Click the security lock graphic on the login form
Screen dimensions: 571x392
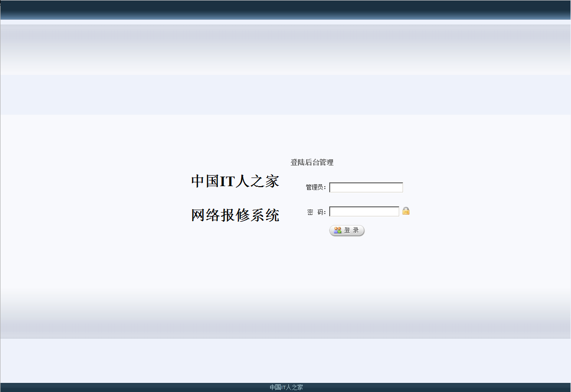click(x=406, y=211)
